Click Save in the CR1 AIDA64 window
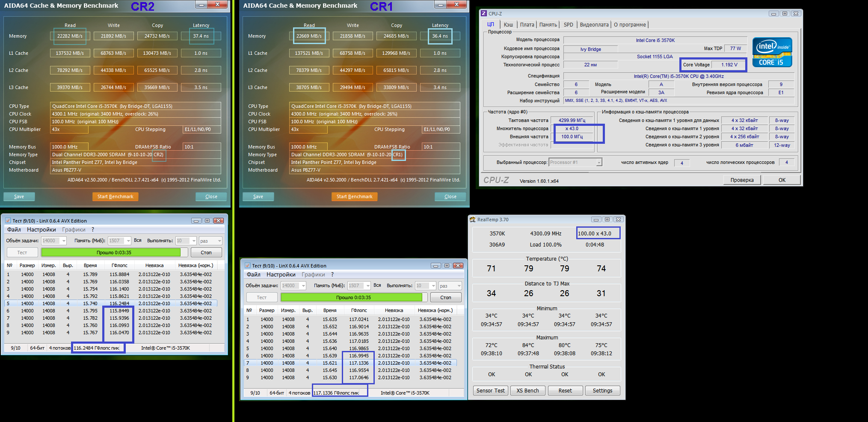 click(x=258, y=196)
